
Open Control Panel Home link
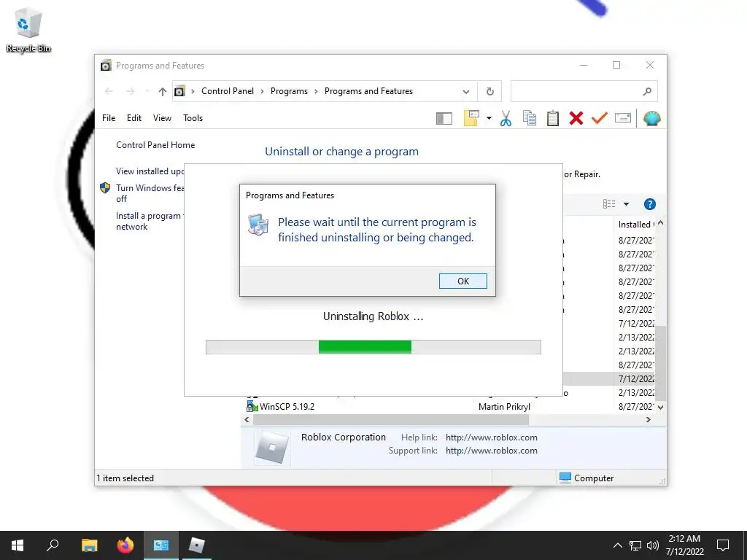(155, 145)
